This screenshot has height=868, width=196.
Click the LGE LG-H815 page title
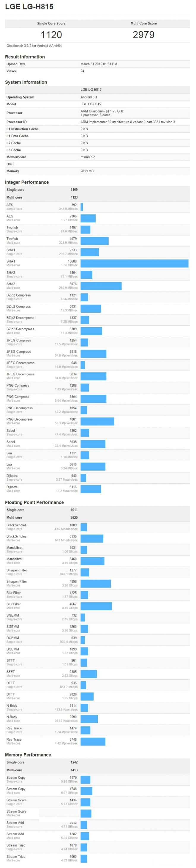point(29,7)
